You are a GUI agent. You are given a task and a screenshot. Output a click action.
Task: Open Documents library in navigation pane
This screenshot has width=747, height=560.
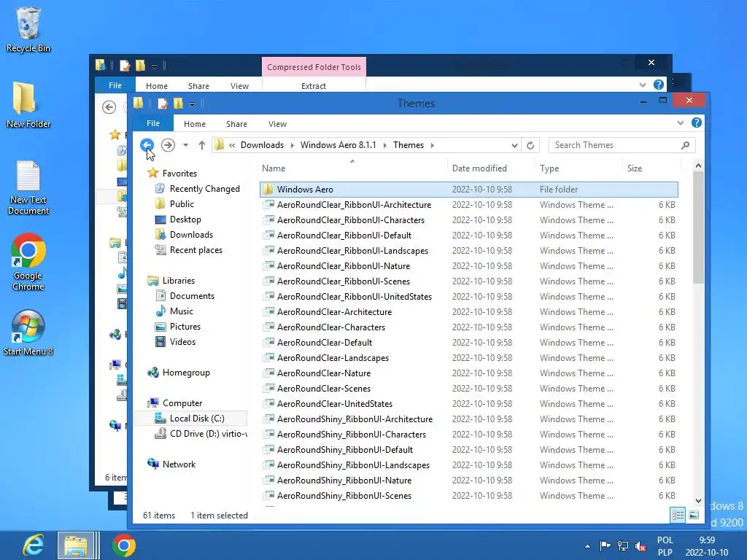[192, 296]
